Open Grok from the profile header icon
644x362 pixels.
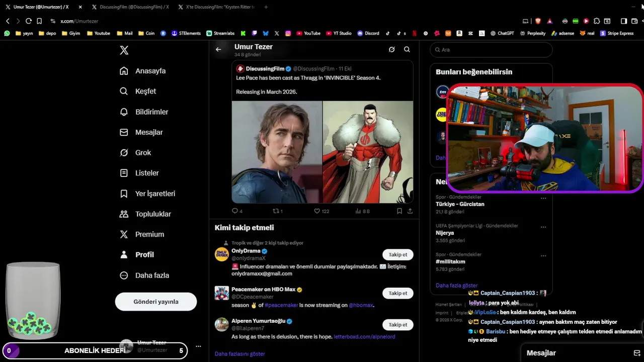[x=391, y=49]
